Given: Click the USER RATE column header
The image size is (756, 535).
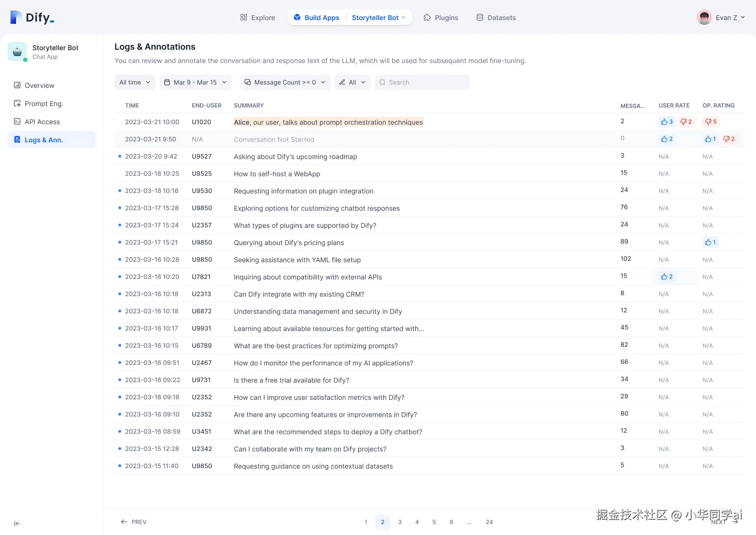Looking at the screenshot, I should coord(674,106).
